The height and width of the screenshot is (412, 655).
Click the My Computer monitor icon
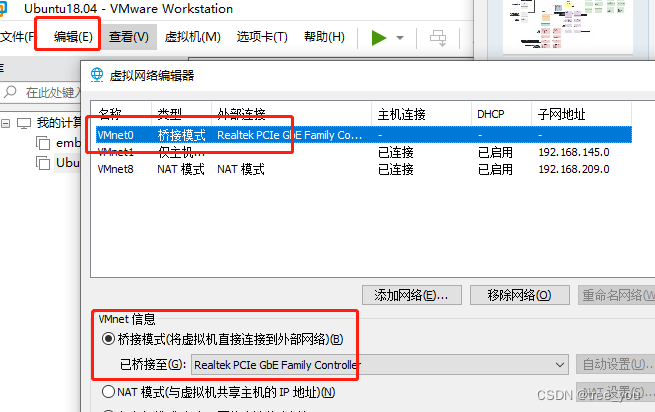24,123
